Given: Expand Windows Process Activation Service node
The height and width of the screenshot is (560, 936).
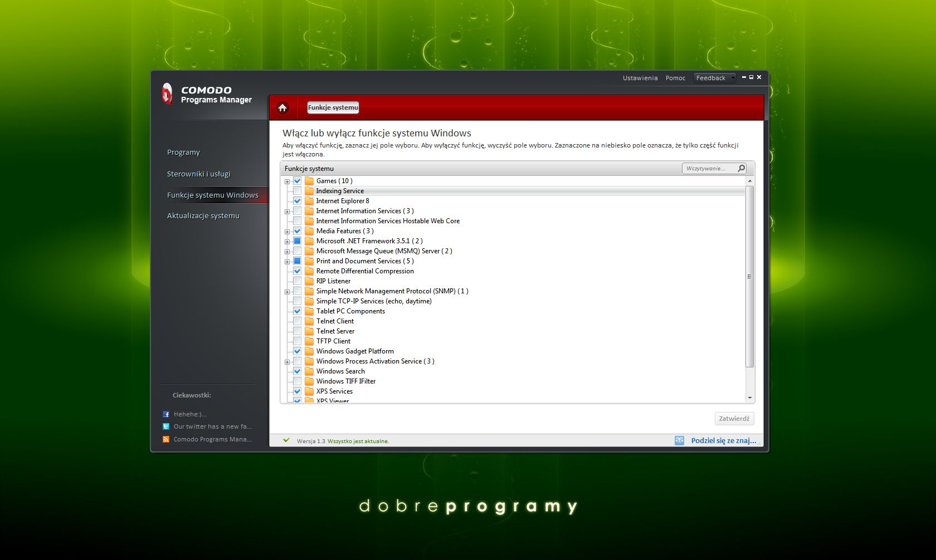Looking at the screenshot, I should click(287, 362).
